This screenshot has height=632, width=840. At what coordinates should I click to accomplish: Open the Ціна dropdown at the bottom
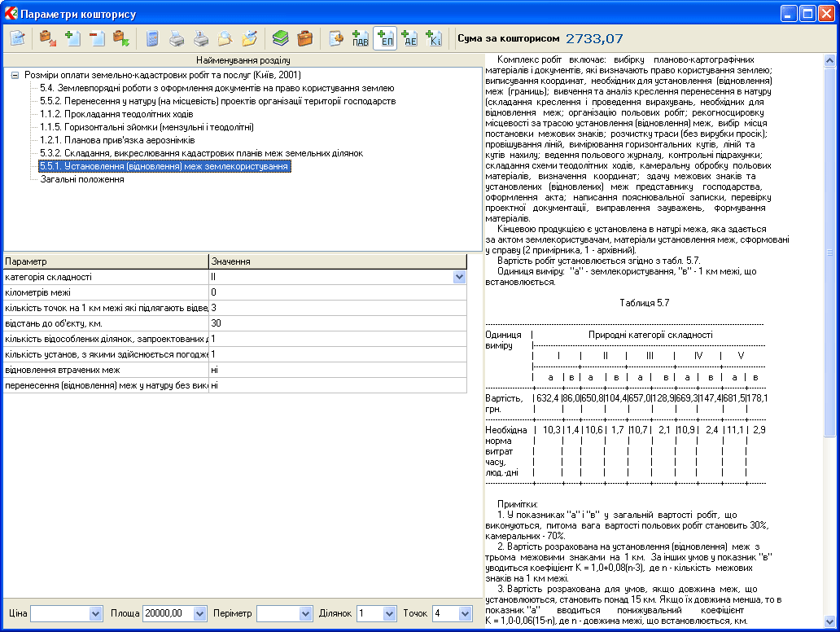pos(96,613)
